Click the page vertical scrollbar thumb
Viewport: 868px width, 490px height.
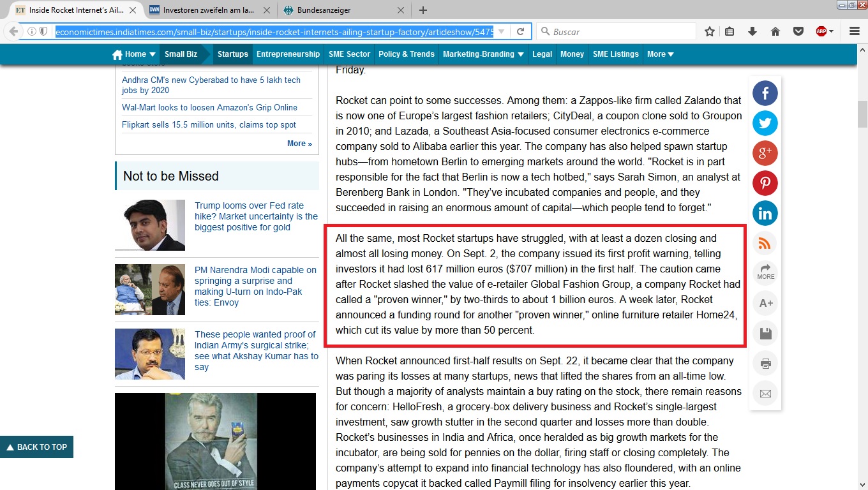(x=862, y=114)
